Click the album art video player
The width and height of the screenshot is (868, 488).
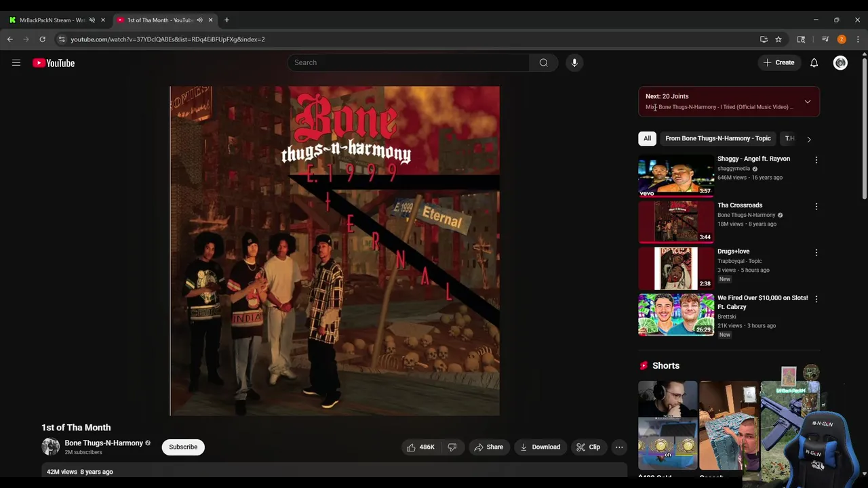pos(334,251)
